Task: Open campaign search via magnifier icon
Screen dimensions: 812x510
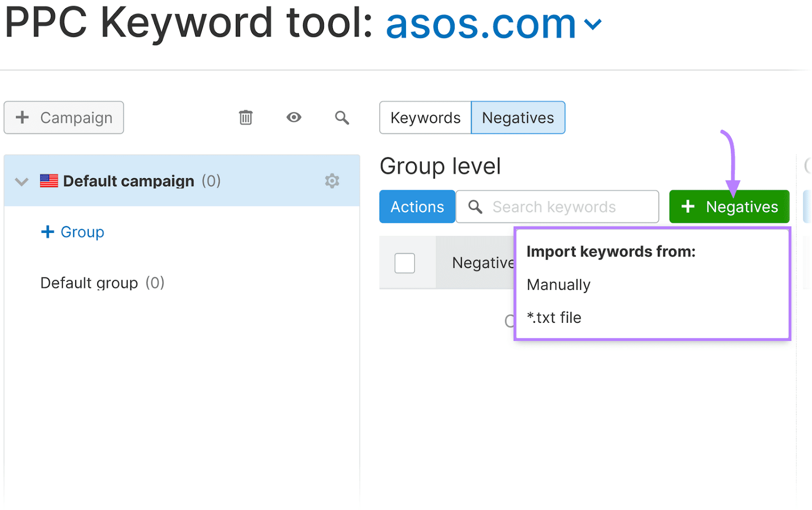Action: pos(342,117)
